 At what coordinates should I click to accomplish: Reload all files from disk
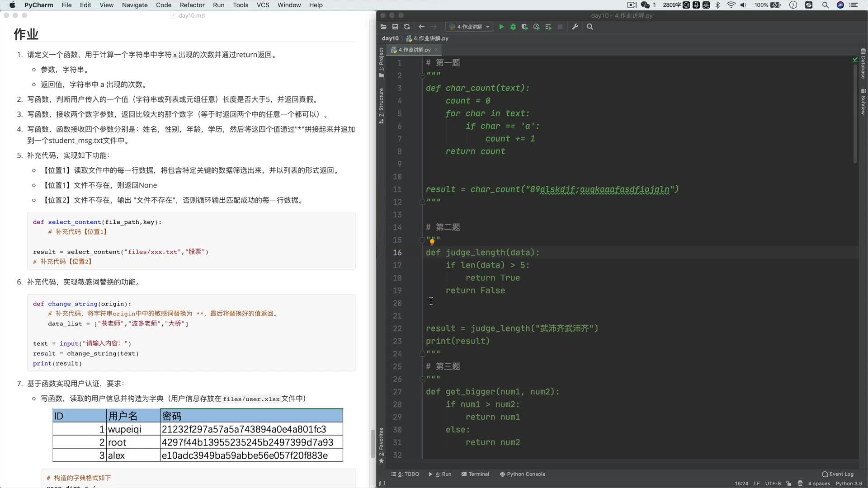407,27
